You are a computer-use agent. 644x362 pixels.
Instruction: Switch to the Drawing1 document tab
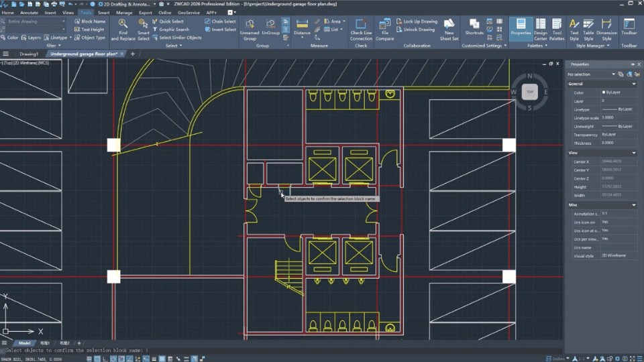29,54
